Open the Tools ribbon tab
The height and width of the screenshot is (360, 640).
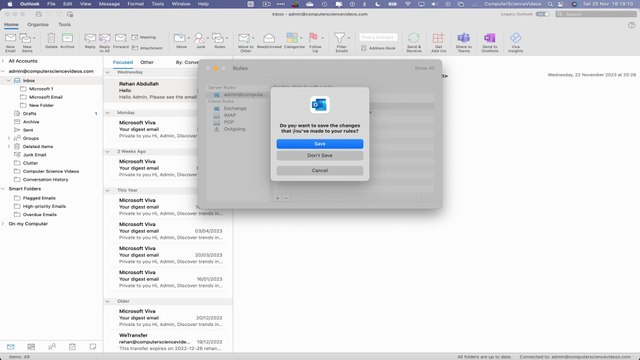point(64,24)
